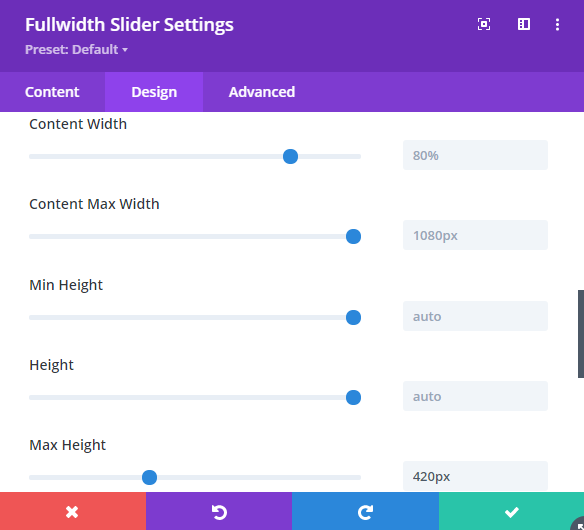Snap the modal to sidebar icon

pos(524,25)
